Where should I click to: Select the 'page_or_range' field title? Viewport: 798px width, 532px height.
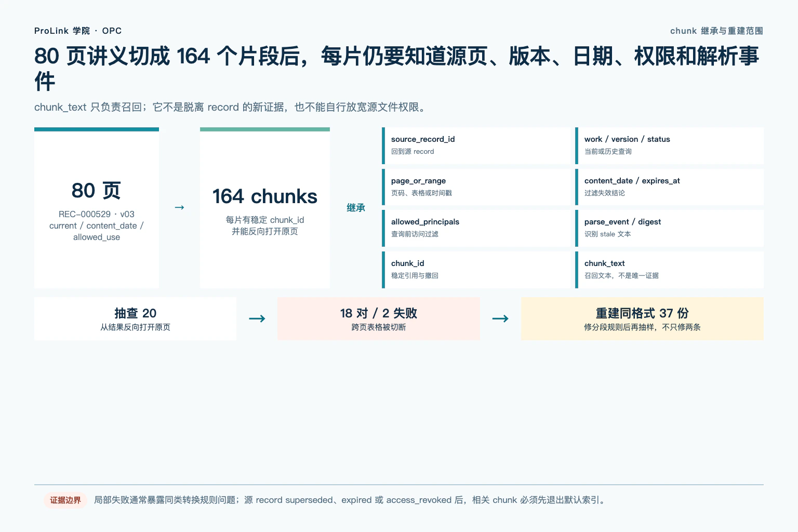(x=418, y=181)
